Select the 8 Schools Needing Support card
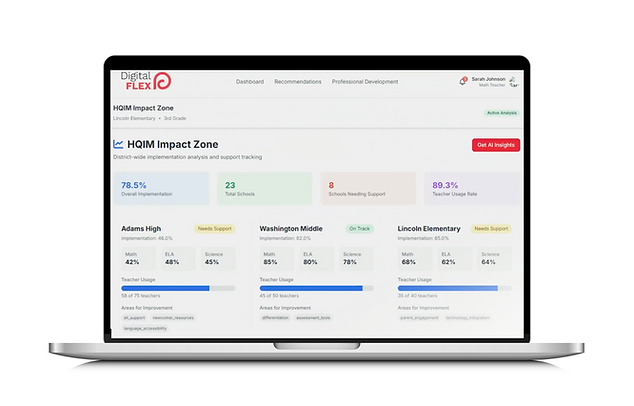634x406 pixels. pos(368,188)
